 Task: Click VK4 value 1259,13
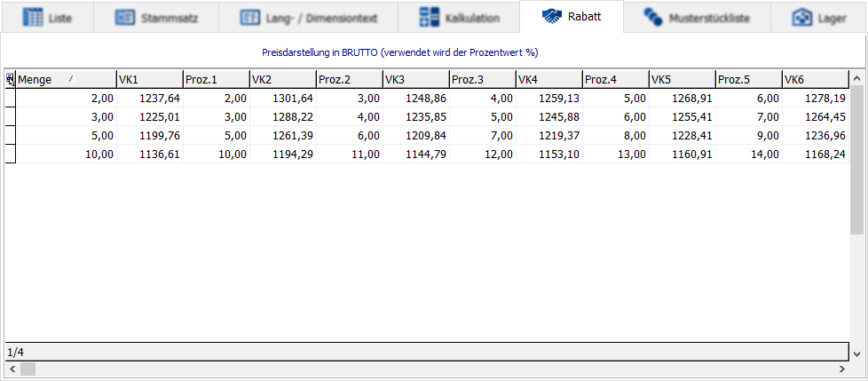[549, 99]
